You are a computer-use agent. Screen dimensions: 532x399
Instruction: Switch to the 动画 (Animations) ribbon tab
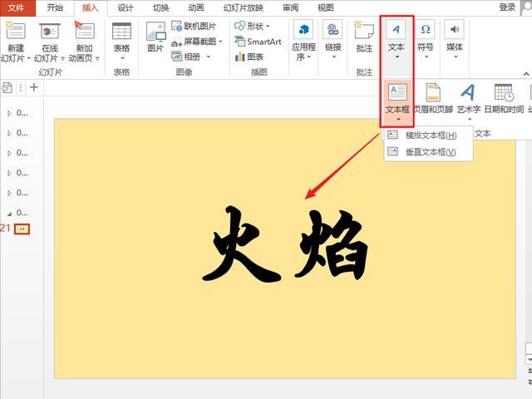tap(196, 7)
